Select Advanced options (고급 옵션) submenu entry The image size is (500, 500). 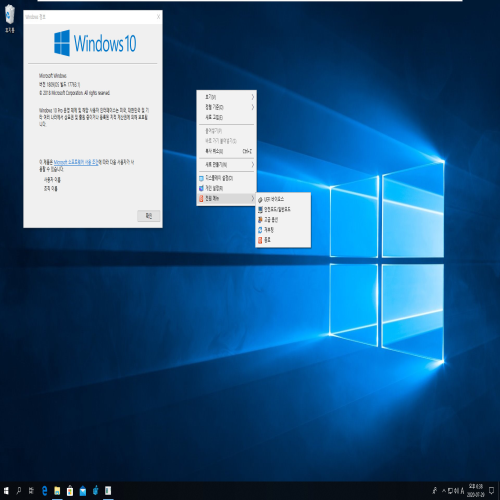pos(283,220)
